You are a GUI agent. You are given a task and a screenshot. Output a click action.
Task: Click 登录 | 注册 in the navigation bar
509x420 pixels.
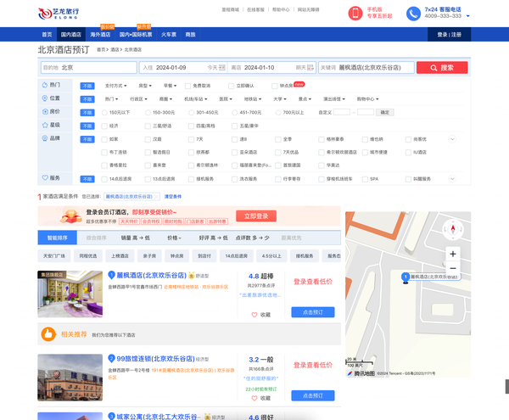coord(450,35)
